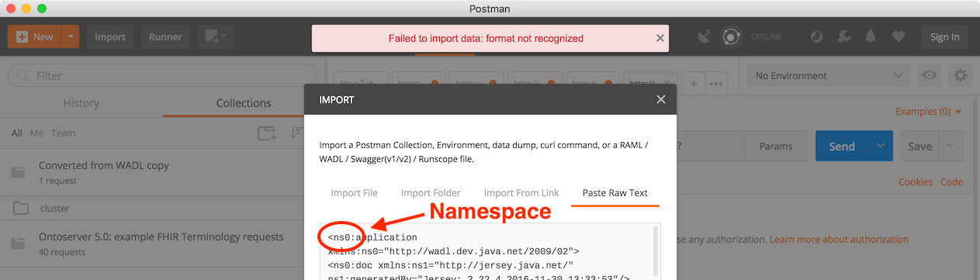The width and height of the screenshot is (980, 280).
Task: Click the environment quick look eye icon
Action: tap(929, 75)
